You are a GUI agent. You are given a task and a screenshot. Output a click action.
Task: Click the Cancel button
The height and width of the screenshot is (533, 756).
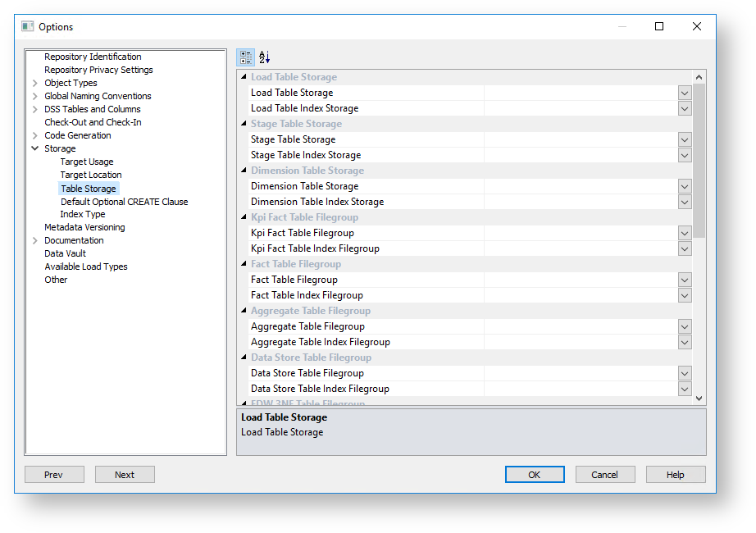tap(605, 475)
